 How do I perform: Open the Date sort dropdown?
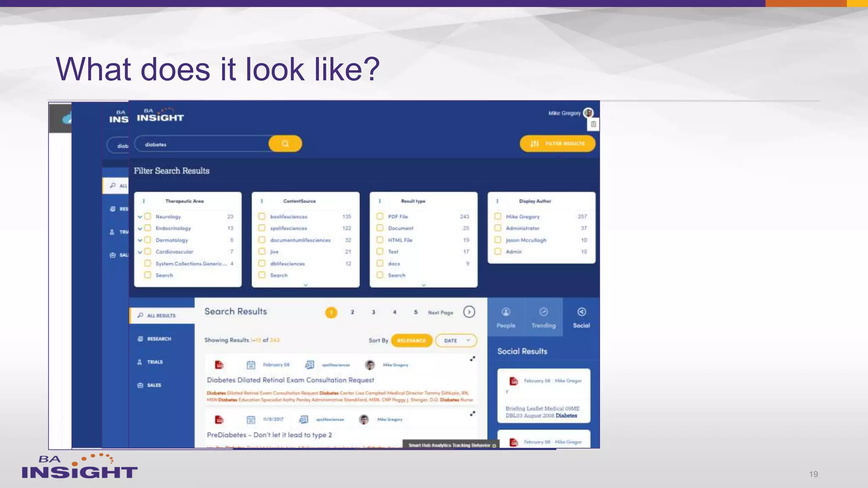(x=456, y=341)
